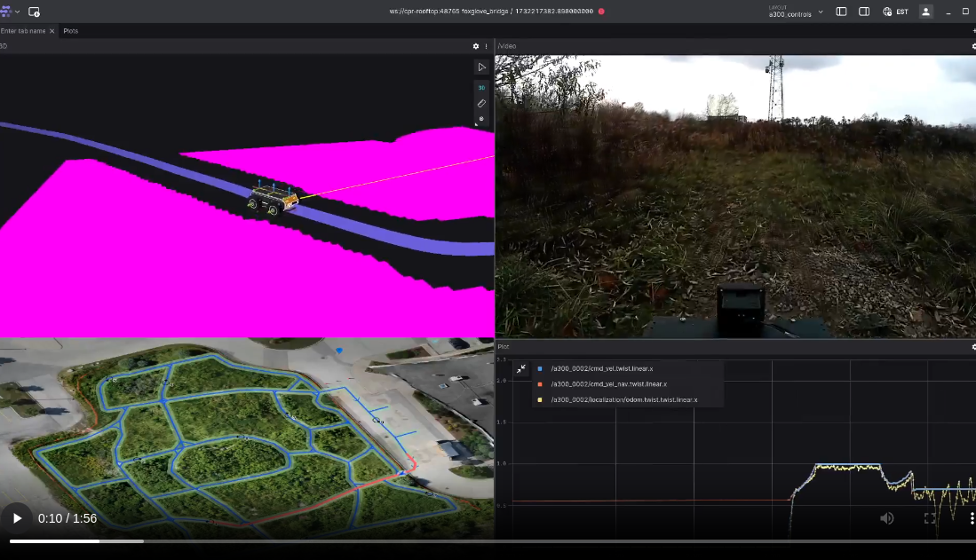Open the EST timezone selector
976x560 pixels.
click(895, 12)
